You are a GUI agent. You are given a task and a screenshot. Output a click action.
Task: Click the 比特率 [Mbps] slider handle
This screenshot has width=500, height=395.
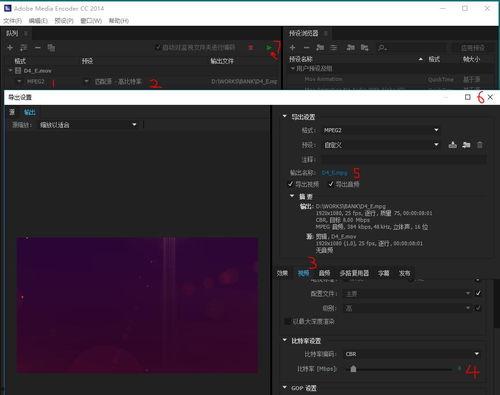coord(353,369)
